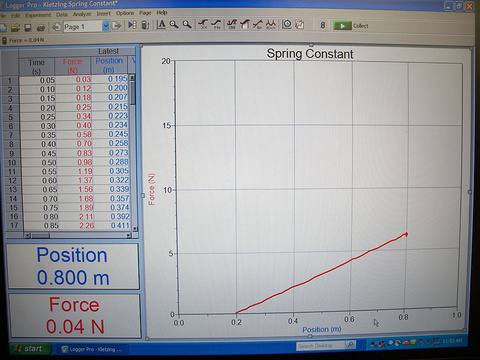Click the red data curve endpoint on graph

coord(406,234)
